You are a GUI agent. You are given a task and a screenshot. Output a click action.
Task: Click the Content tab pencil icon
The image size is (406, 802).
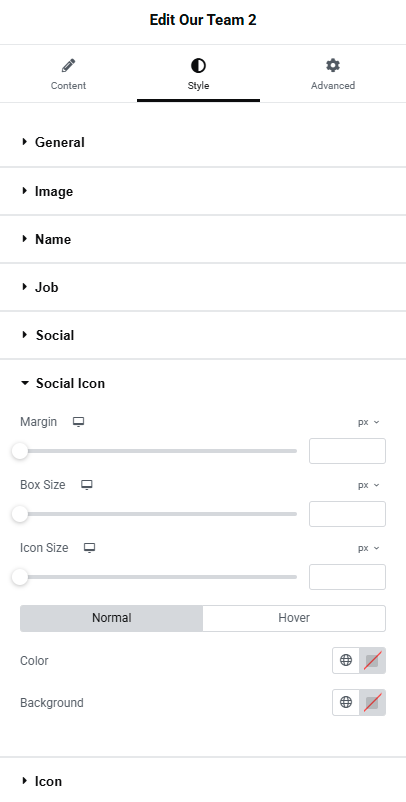tap(68, 65)
